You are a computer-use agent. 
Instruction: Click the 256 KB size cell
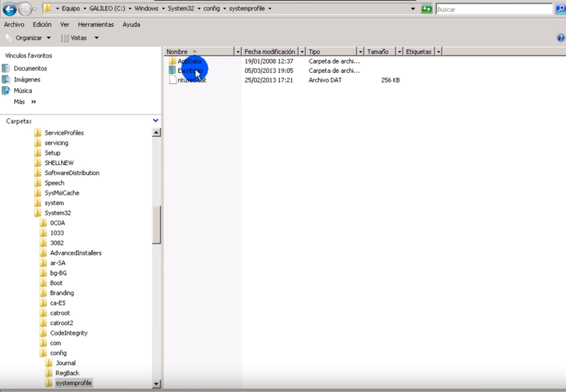click(x=390, y=80)
